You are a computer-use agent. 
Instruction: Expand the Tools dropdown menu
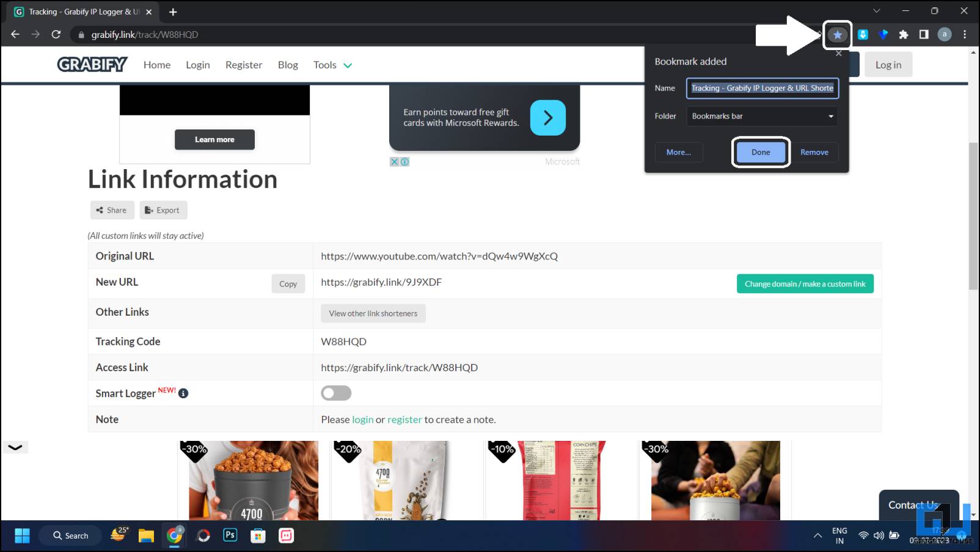click(x=333, y=65)
